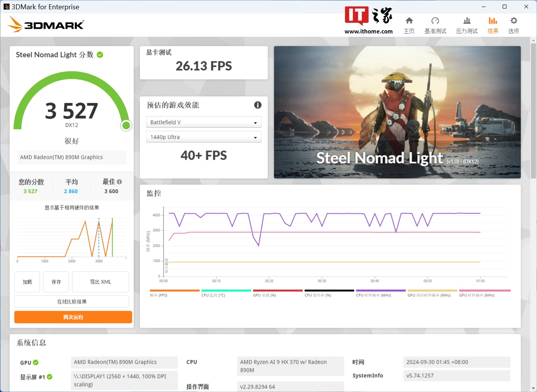Click the 监控 monitoring heading
Screen dimensions: 537x392
pos(154,193)
